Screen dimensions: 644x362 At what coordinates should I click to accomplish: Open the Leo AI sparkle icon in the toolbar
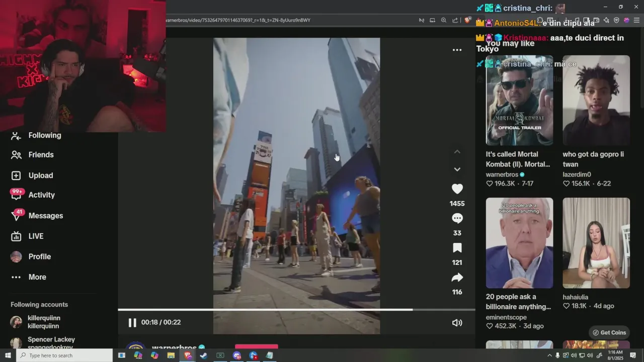pos(606,20)
